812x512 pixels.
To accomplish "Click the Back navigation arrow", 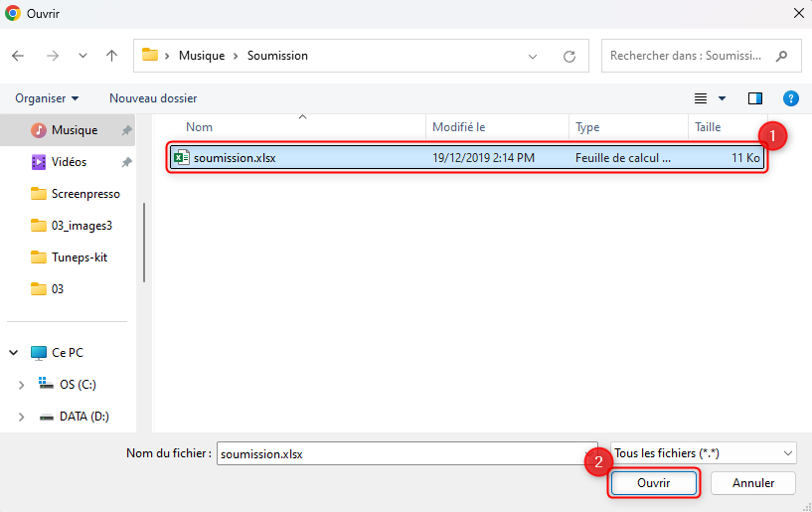I will point(18,56).
